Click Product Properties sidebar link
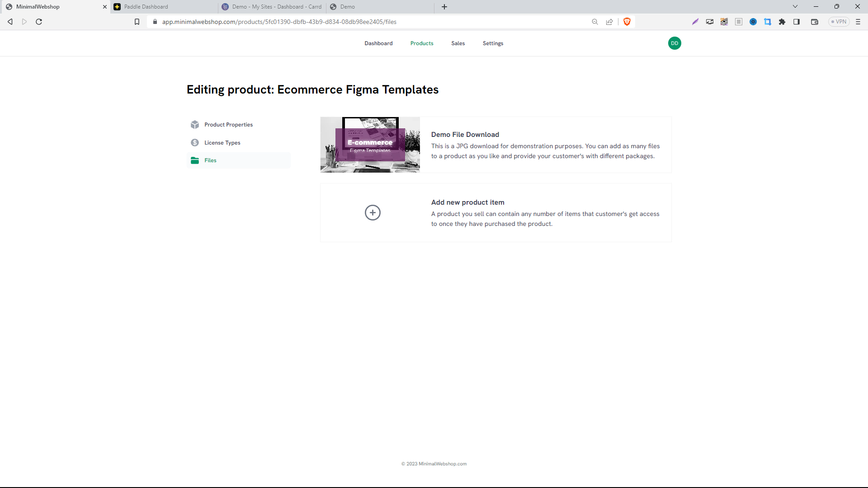 click(229, 124)
